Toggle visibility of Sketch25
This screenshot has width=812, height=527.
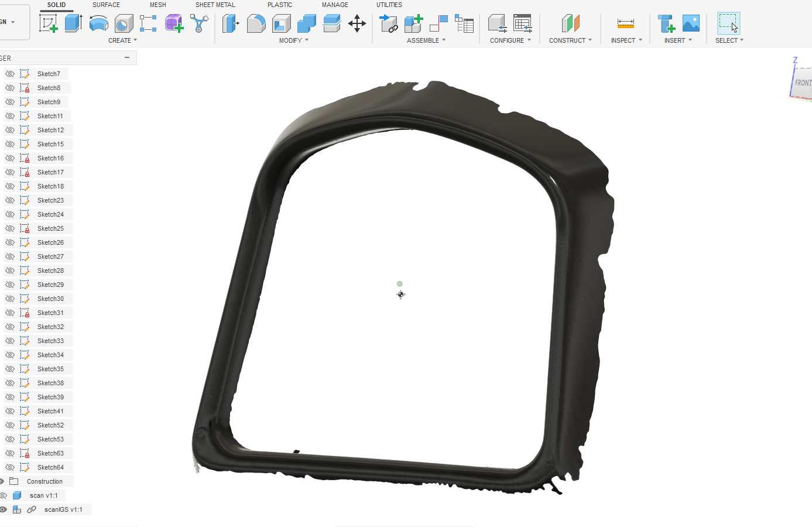tap(10, 228)
